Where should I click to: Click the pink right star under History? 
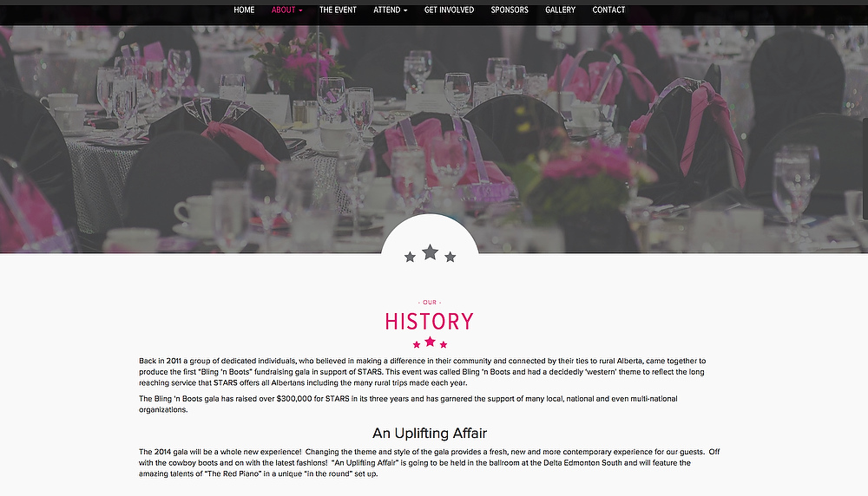[x=444, y=344]
